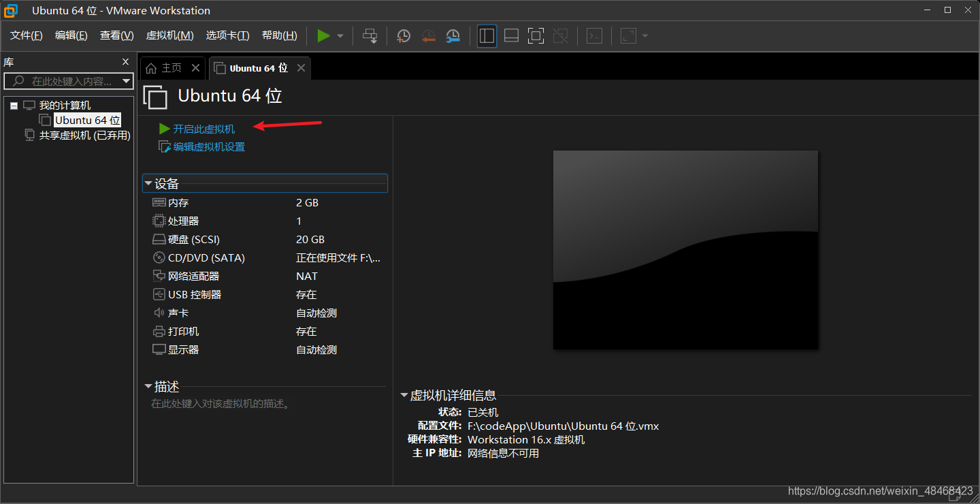Click the large VM icon beside the title
This screenshot has width=980, height=504.
pos(155,97)
